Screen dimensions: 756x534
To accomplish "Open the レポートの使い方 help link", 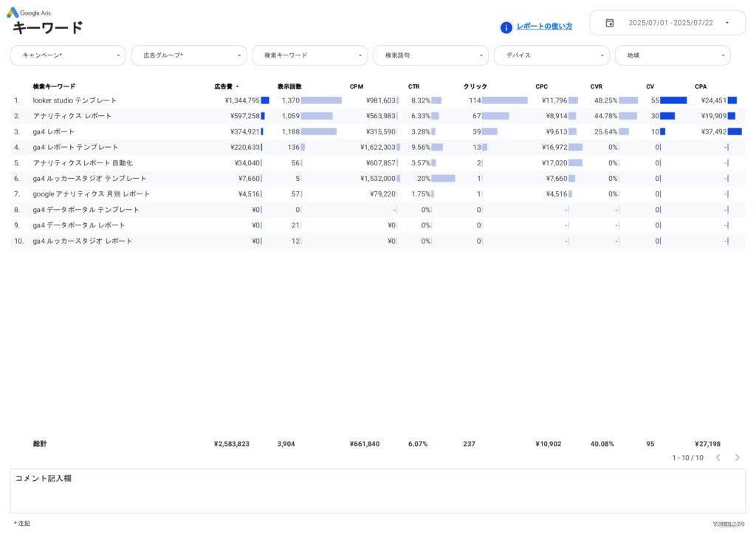I will pyautogui.click(x=543, y=27).
